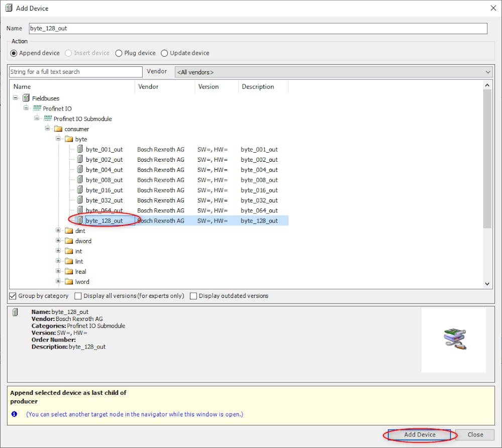The width and height of the screenshot is (502, 448).
Task: Close the Add Device dialog window
Action: pyautogui.click(x=493, y=8)
